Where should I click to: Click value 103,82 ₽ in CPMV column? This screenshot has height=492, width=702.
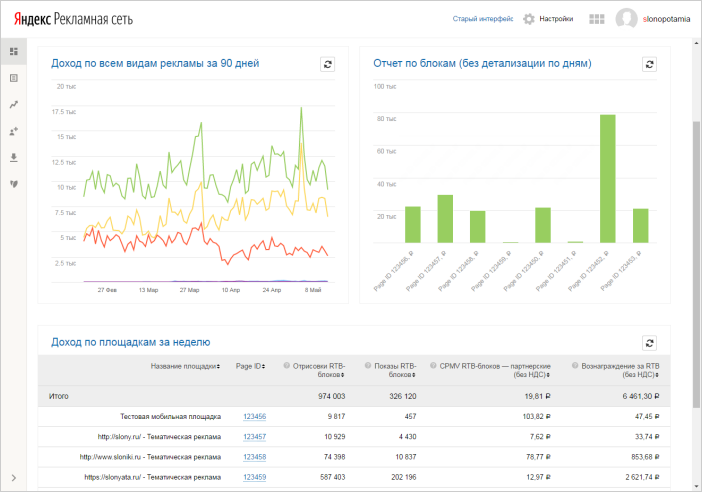(536, 417)
